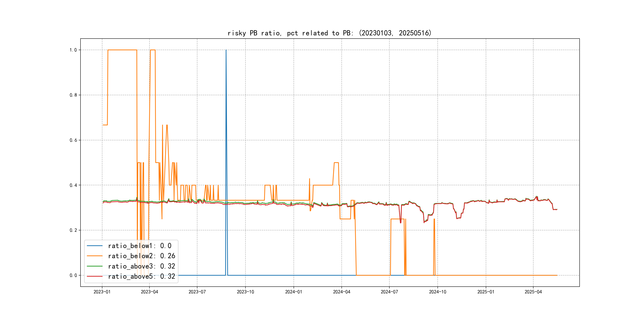
Task: Click the green ratio_above3 legend line sample
Action: click(x=94, y=266)
